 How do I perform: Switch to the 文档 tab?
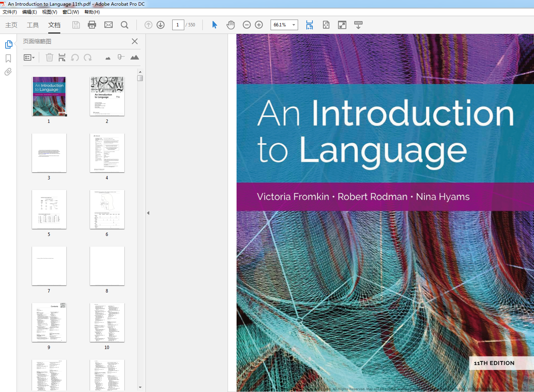54,25
